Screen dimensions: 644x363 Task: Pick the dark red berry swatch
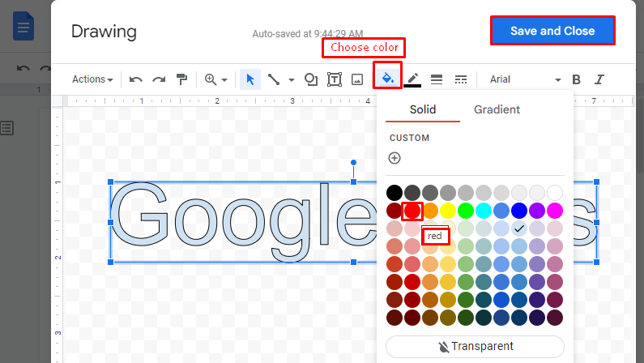395,211
